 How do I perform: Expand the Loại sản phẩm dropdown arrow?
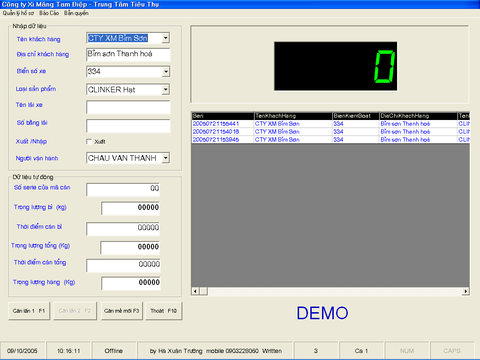pyautogui.click(x=166, y=89)
